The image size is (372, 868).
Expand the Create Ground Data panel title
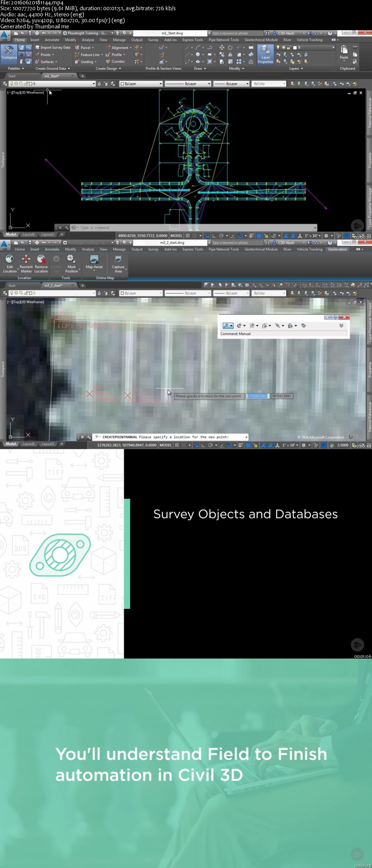(53, 68)
